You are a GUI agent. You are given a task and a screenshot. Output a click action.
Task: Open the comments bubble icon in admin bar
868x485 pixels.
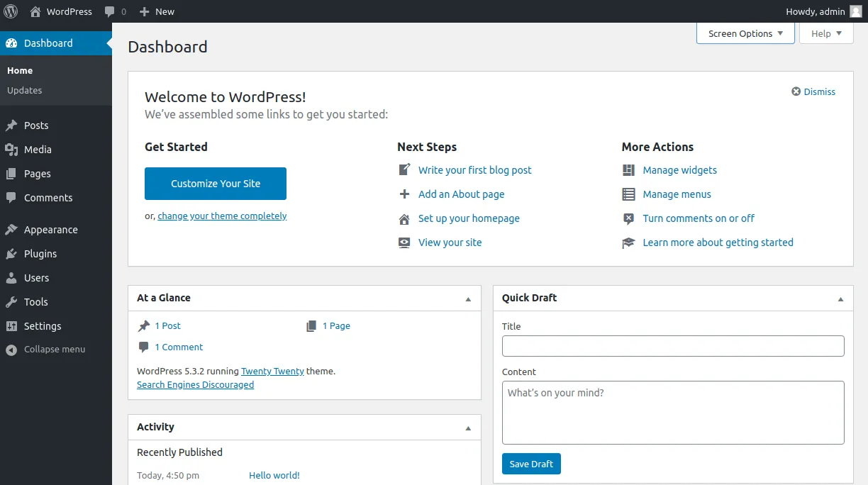pos(109,12)
